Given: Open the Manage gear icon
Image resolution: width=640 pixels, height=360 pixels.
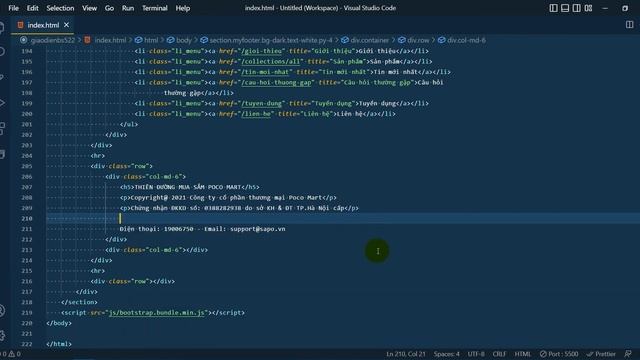Looking at the screenshot, I should click(x=2, y=336).
